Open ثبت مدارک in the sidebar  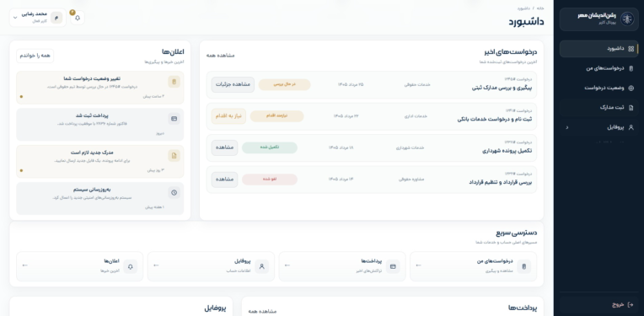(598, 108)
